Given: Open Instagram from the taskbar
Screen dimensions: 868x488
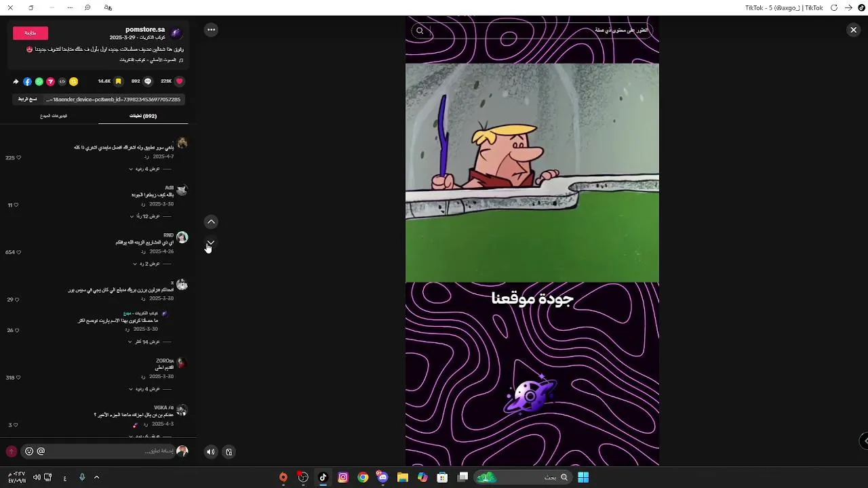Looking at the screenshot, I should point(343,477).
